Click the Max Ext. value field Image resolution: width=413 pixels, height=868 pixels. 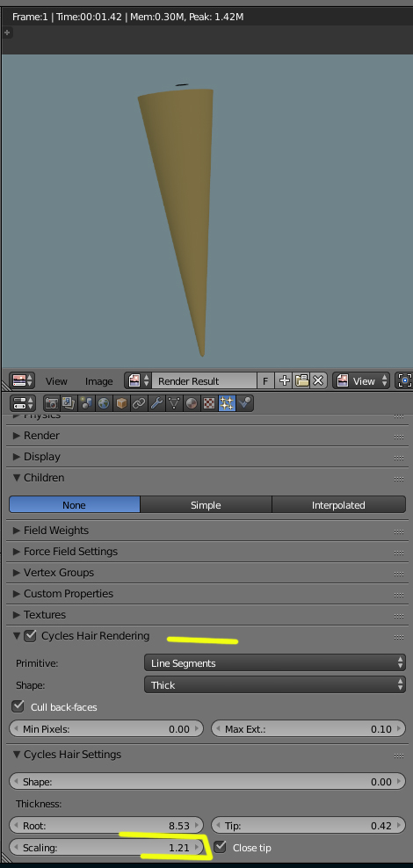[x=308, y=729]
